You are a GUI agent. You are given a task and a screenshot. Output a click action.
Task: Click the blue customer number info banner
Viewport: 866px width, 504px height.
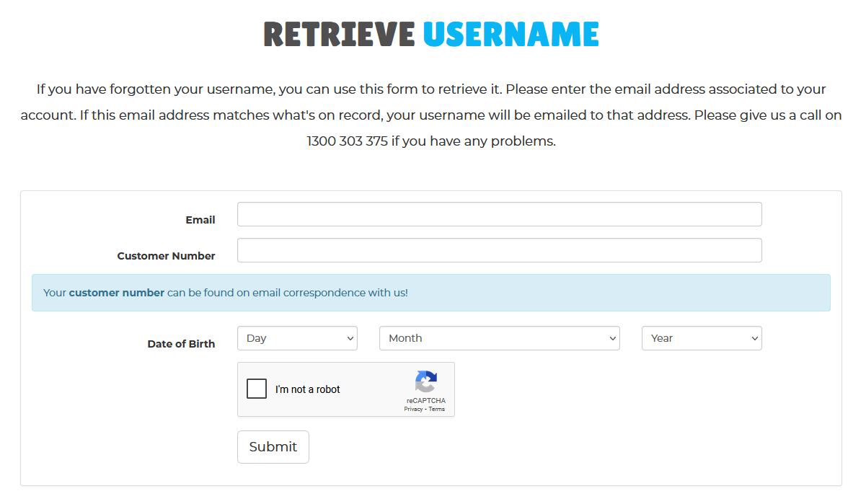click(431, 293)
